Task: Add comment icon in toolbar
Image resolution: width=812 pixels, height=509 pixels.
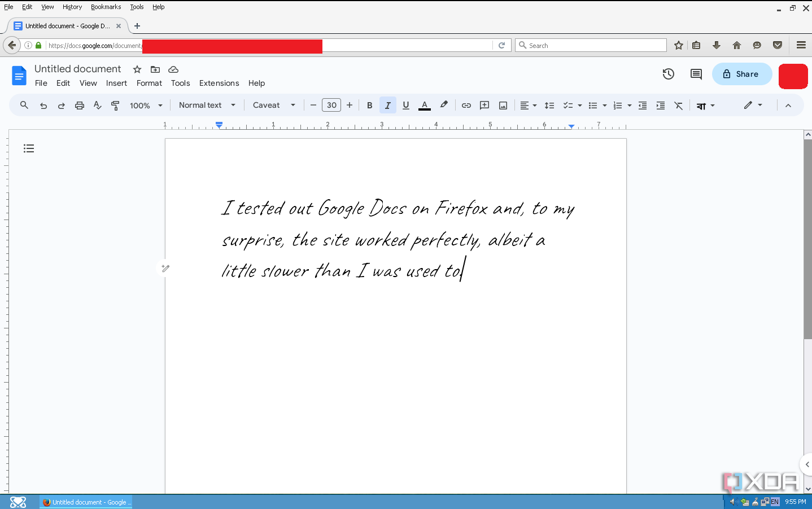Action: tap(484, 105)
